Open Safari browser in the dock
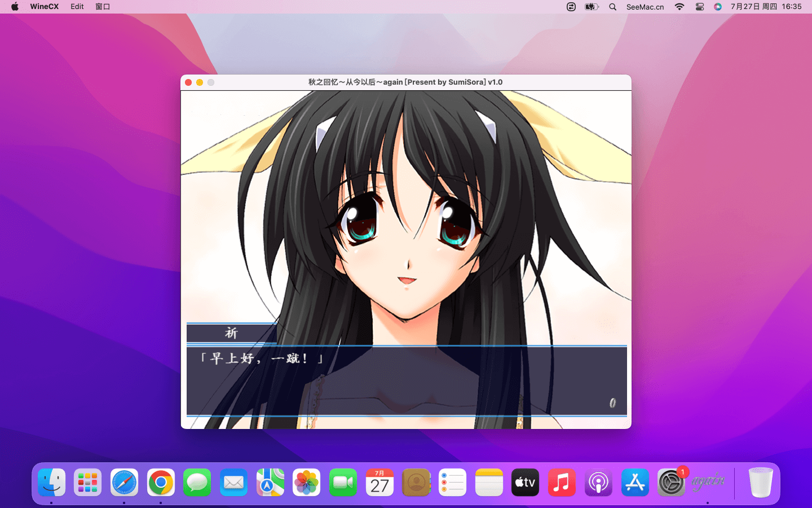The height and width of the screenshot is (508, 812). tap(124, 483)
